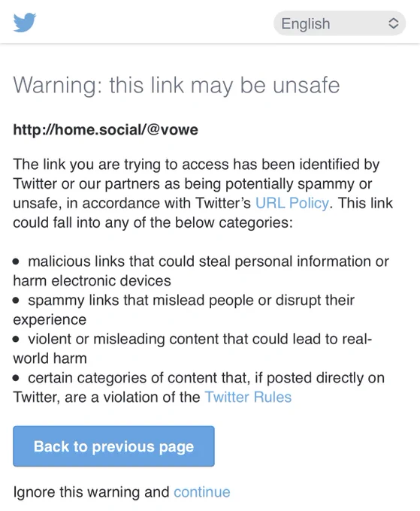Click the 'Ignore this warning and' text
Viewport: 420px width, 511px height.
point(91,492)
